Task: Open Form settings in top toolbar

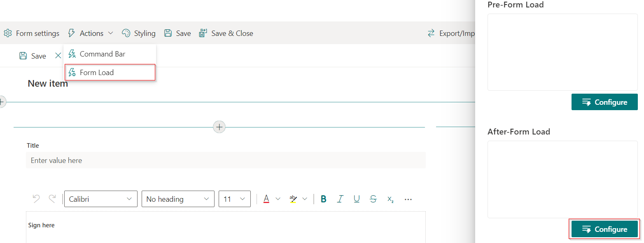Action: tap(32, 33)
